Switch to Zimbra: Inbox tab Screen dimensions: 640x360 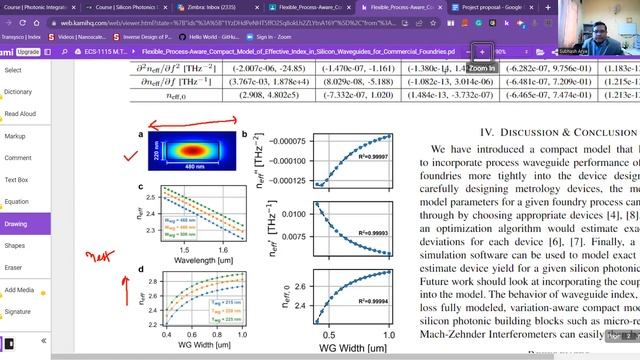(212, 7)
